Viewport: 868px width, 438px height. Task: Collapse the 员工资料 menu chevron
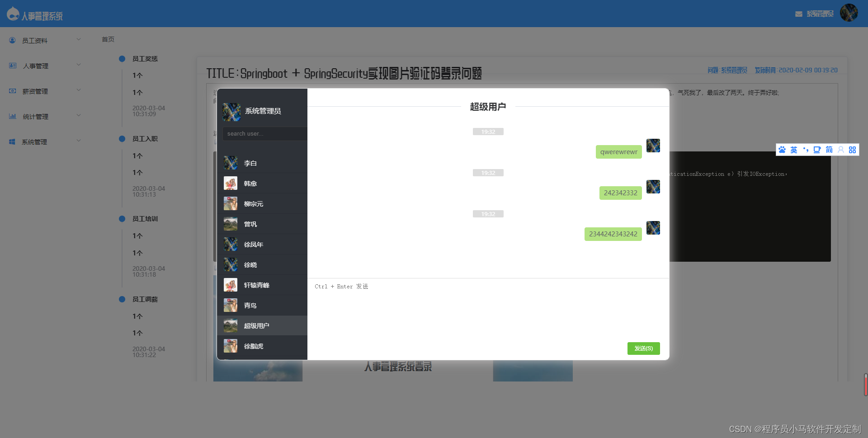pyautogui.click(x=79, y=39)
